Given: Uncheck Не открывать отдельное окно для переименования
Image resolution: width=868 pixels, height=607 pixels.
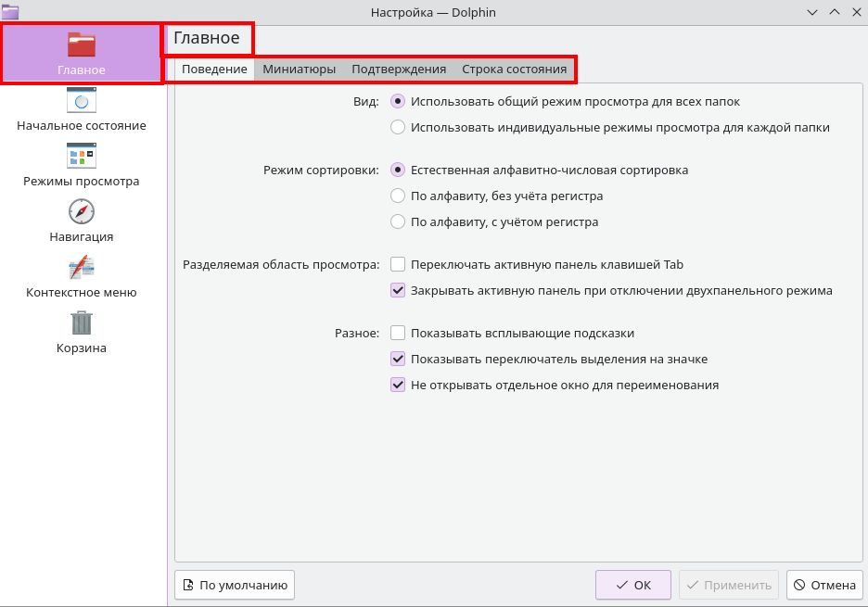Looking at the screenshot, I should click(398, 385).
